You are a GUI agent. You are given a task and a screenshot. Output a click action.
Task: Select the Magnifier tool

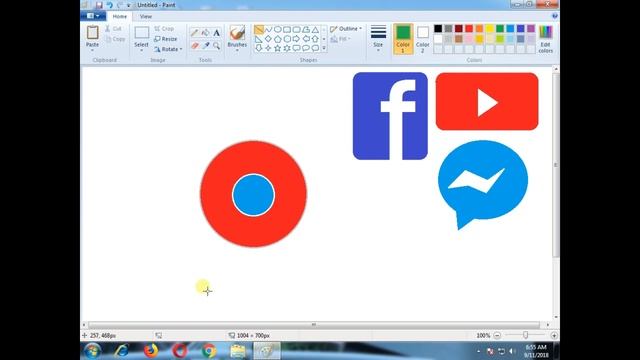point(217,45)
